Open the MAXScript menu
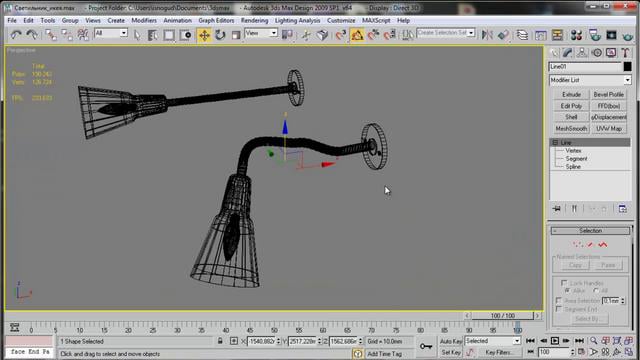Screen dimensions: 640x360 [376, 20]
